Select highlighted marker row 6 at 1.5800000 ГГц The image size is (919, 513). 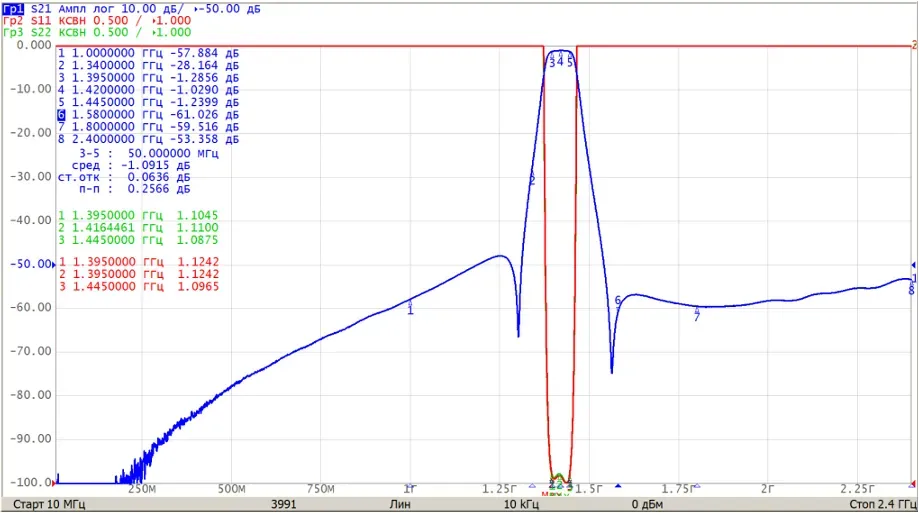(148, 115)
